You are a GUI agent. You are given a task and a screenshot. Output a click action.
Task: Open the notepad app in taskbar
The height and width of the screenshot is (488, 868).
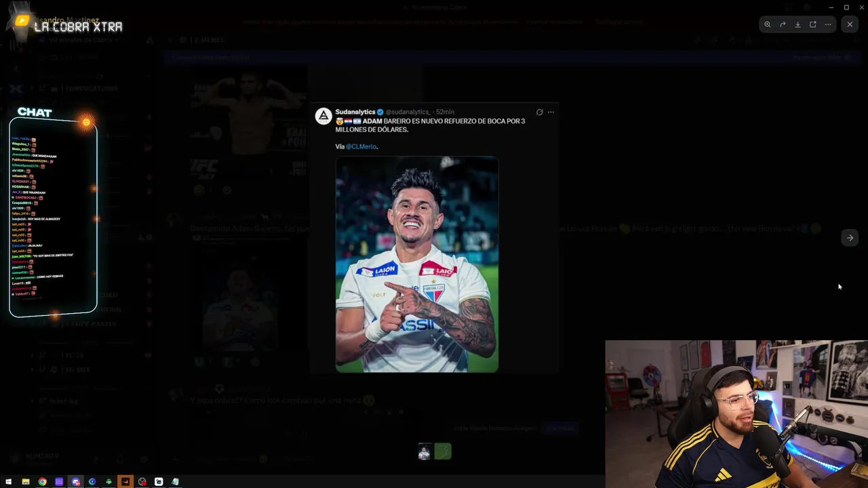pos(175,482)
